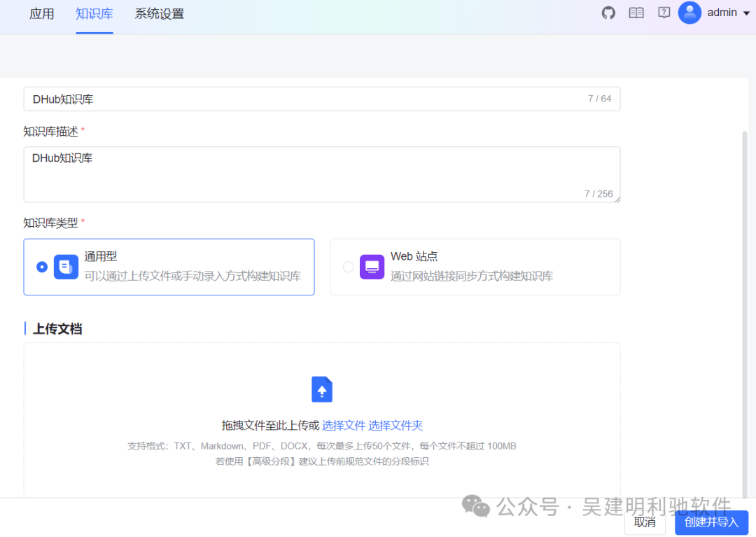
Task: Click the 7 / 64 character counter
Action: coord(599,99)
